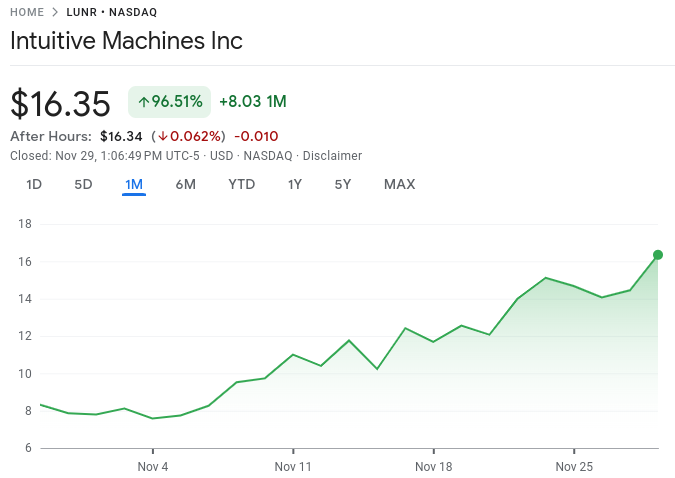The image size is (675, 478).
Task: Show the 6M chart range
Action: pyautogui.click(x=185, y=184)
